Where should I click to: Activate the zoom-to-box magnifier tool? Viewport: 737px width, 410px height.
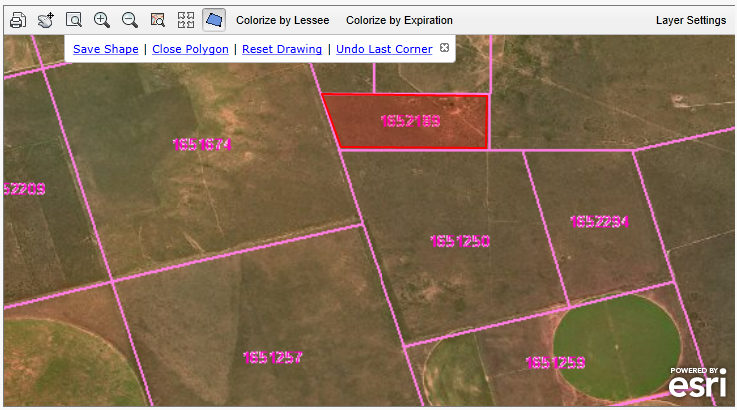73,20
